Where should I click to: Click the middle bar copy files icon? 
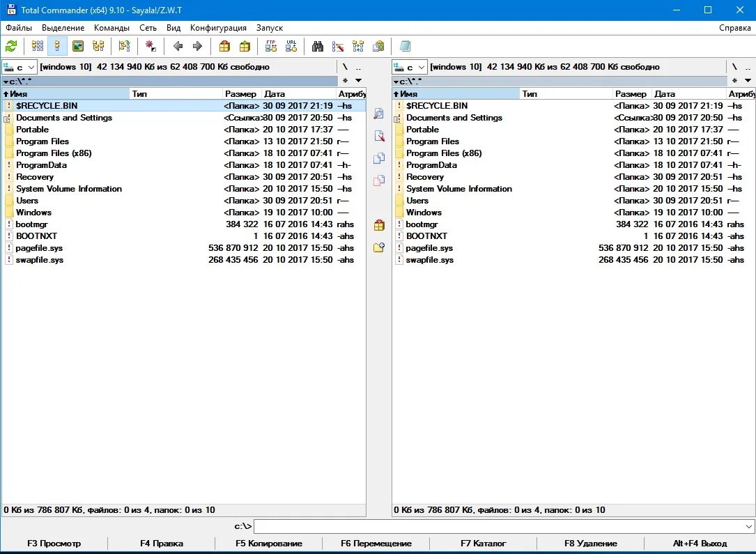point(379,158)
